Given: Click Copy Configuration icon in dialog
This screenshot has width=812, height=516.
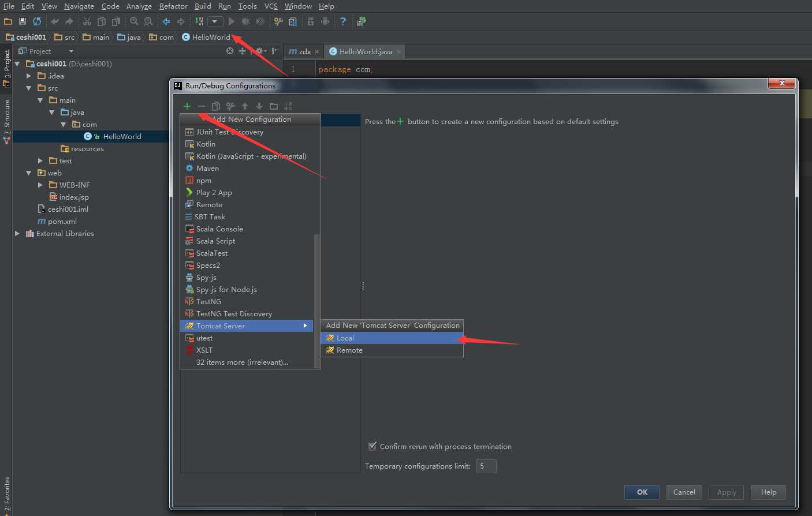Looking at the screenshot, I should (x=216, y=106).
